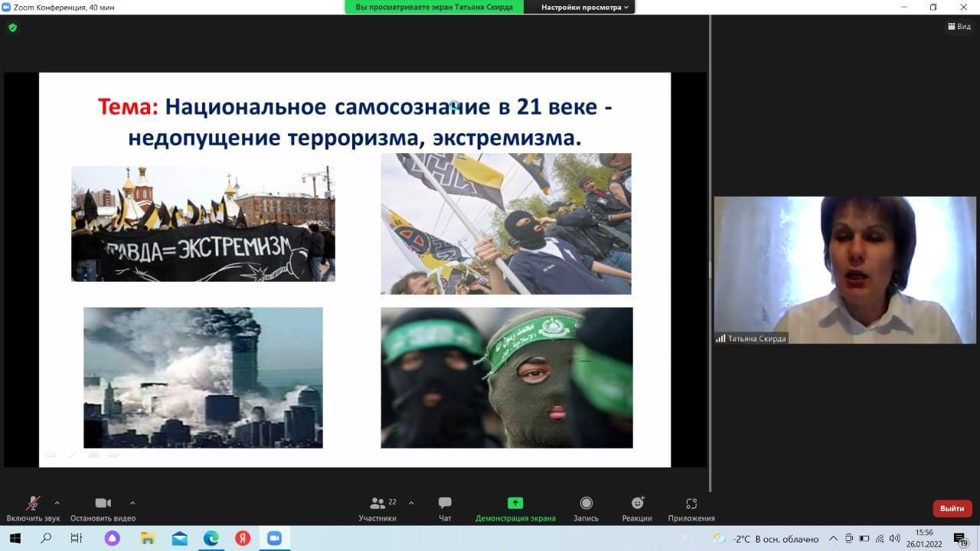Click the screen viewing notification banner

pyautogui.click(x=434, y=7)
